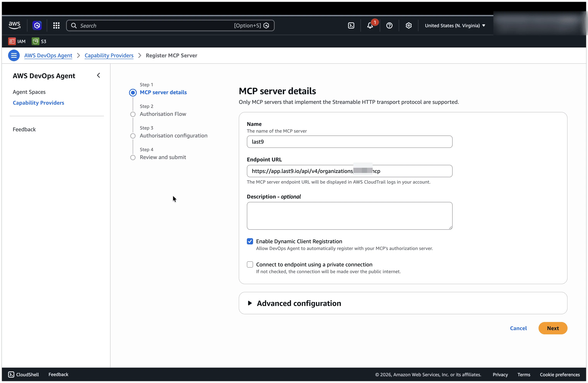Open Feedback in the sidebar
The image size is (588, 383).
(x=24, y=129)
